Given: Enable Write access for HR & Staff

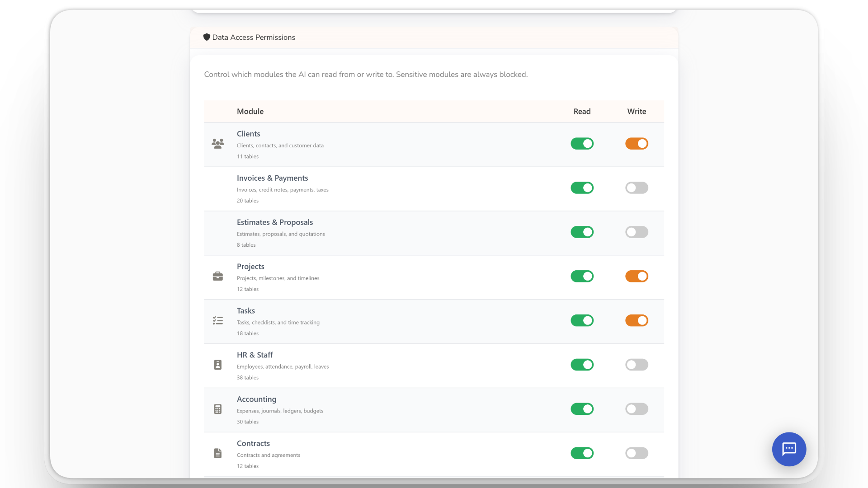Looking at the screenshot, I should [637, 365].
